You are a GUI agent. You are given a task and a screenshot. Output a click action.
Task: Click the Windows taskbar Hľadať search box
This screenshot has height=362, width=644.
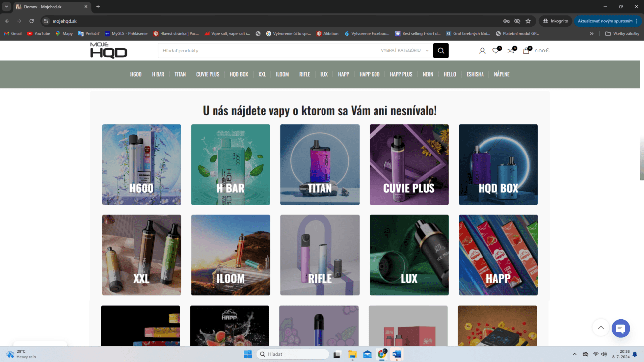tap(293, 354)
